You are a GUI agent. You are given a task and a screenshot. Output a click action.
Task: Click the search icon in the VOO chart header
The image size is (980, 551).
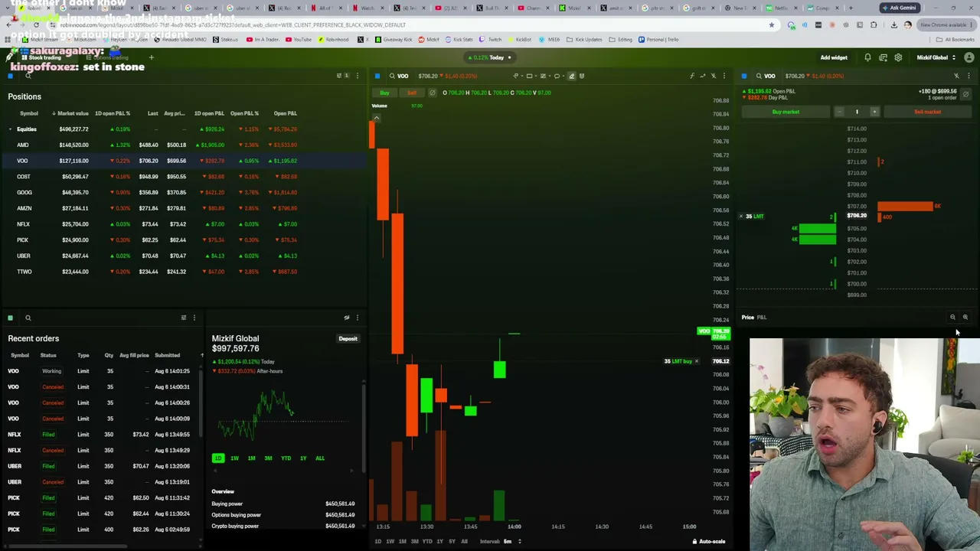[392, 76]
